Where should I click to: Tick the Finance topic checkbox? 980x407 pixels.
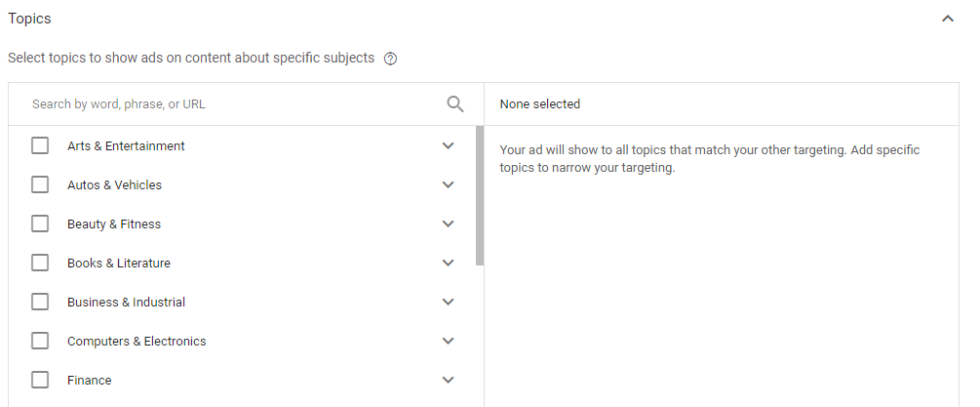click(40, 380)
